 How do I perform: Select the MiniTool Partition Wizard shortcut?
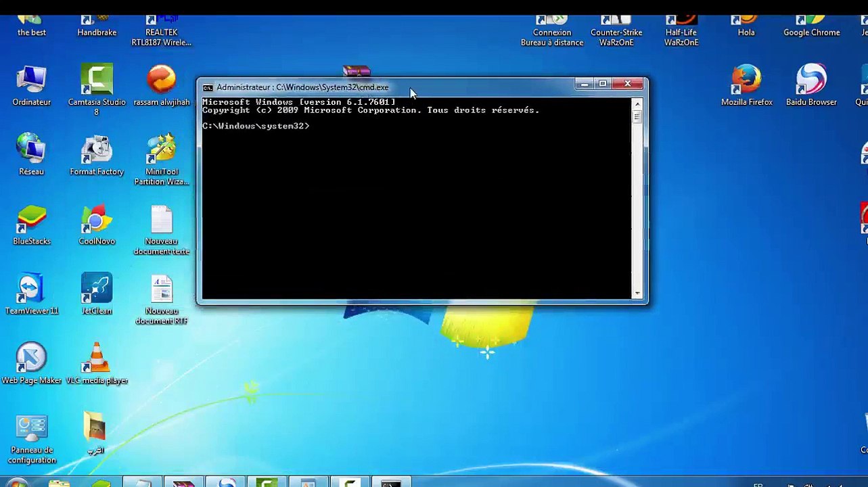pos(162,160)
